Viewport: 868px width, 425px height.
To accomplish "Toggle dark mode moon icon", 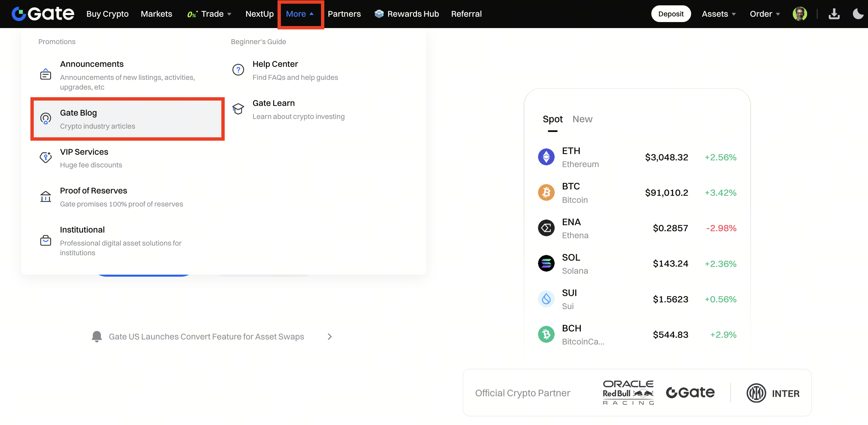I will pos(857,14).
